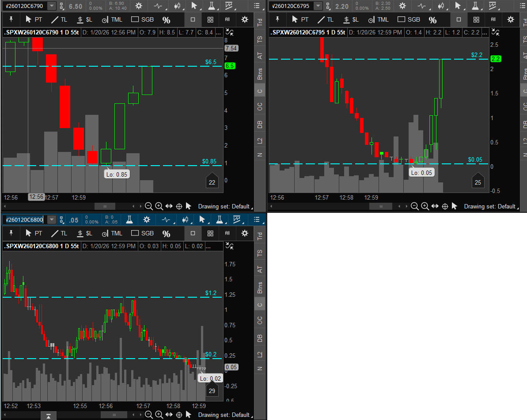Open symbol dropdown arrow next to V260120C6790
Viewport: 527px width, 420px height.
click(x=52, y=6)
